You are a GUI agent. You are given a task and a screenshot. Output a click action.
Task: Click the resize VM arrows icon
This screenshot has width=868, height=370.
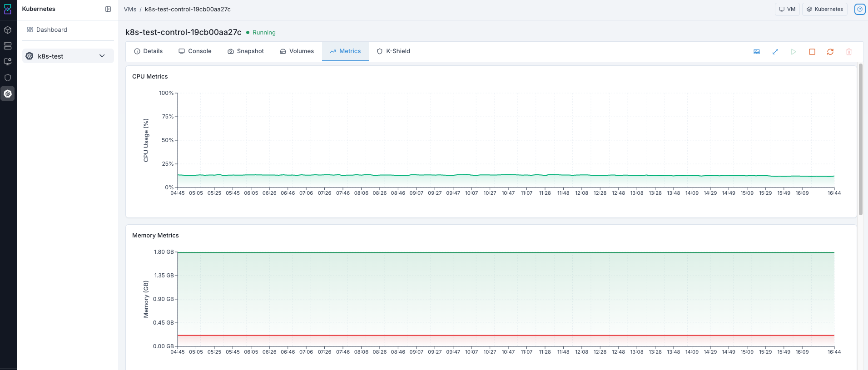775,52
